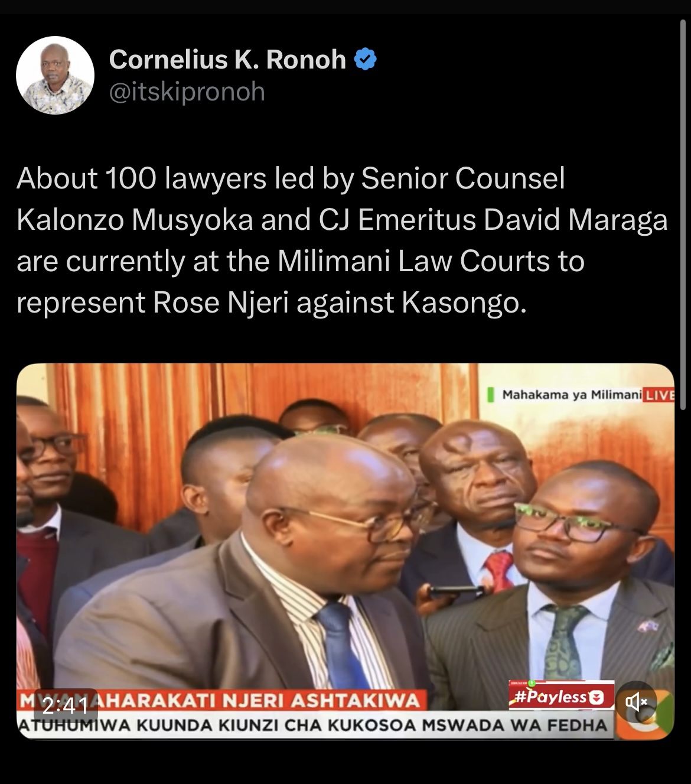
Task: Click the #Payless logo overlay
Action: click(561, 697)
